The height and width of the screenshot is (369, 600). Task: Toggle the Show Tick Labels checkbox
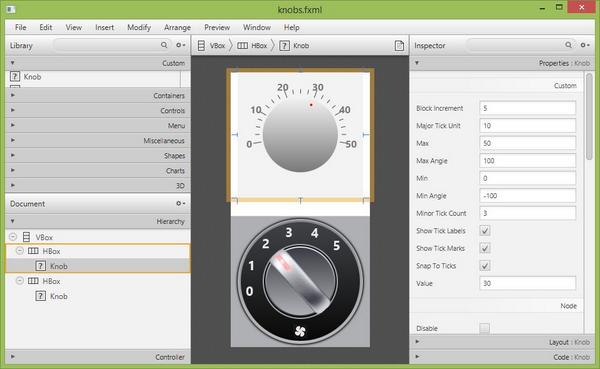tap(485, 230)
